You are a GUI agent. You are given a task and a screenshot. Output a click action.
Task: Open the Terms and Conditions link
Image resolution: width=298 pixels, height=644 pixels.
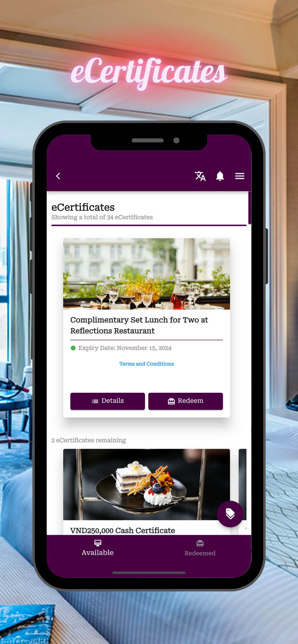(x=146, y=364)
